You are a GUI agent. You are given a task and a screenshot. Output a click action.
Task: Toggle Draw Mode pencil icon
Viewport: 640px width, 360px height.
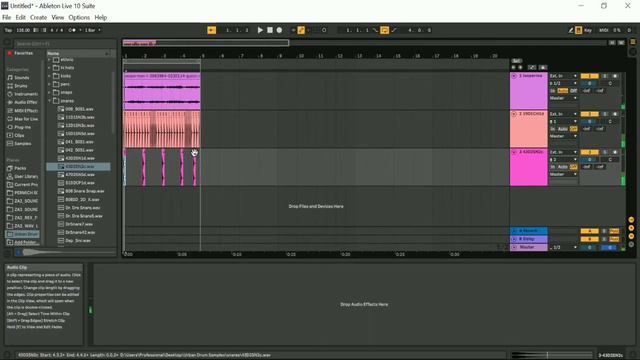571,30
